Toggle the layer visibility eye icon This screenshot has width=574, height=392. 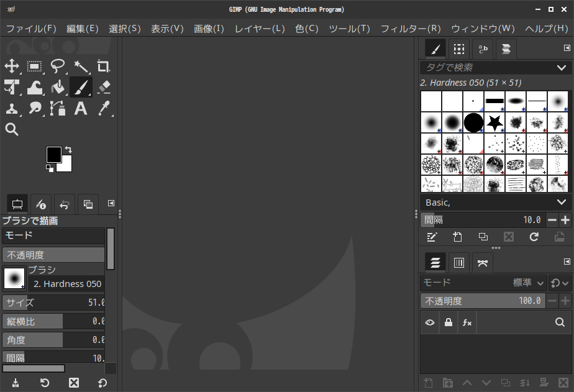(430, 322)
